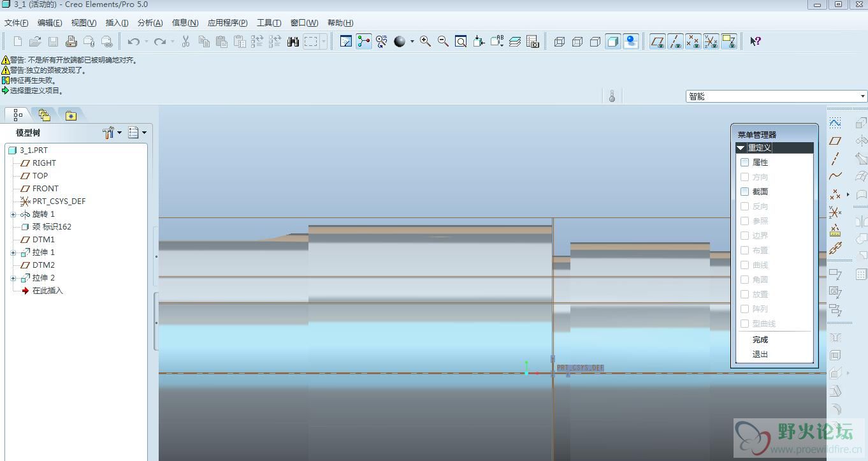Toggle coordinate systems display
This screenshot has width=868, height=461.
(x=711, y=41)
